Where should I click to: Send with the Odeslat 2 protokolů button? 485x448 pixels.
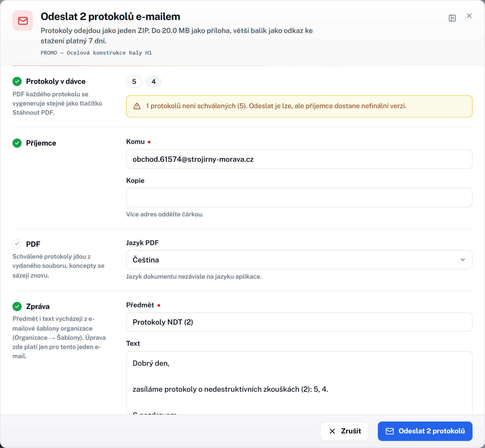[425, 431]
